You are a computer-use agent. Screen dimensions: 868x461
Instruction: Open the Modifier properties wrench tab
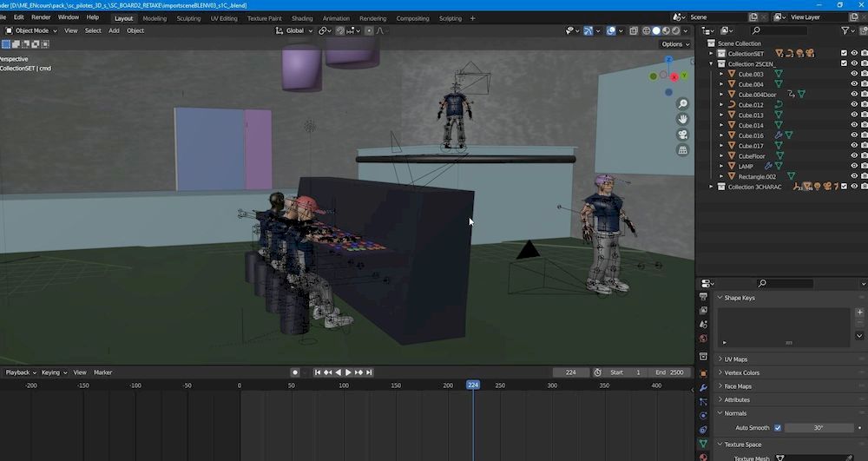(x=703, y=387)
